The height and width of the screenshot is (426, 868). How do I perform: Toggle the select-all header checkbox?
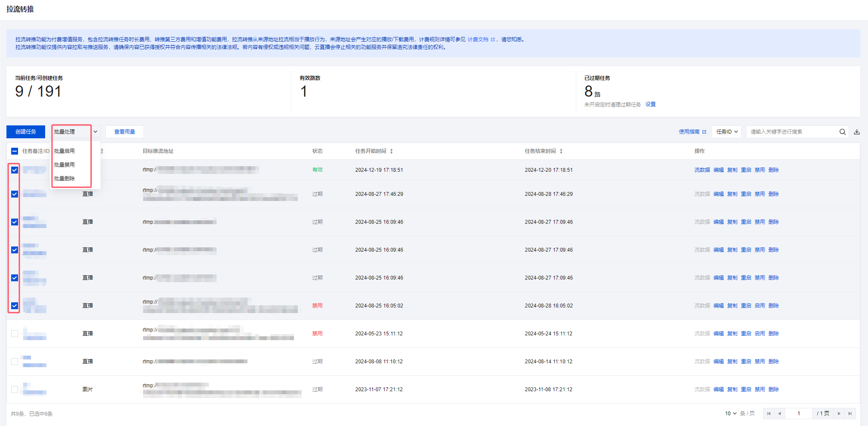pyautogui.click(x=15, y=151)
